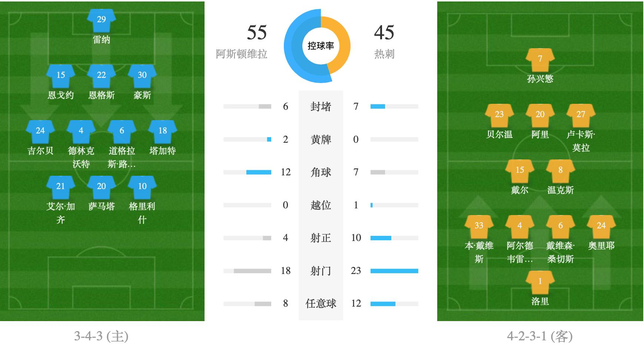
Task: Click the 3-4-3 (主) formation label
Action: [101, 336]
